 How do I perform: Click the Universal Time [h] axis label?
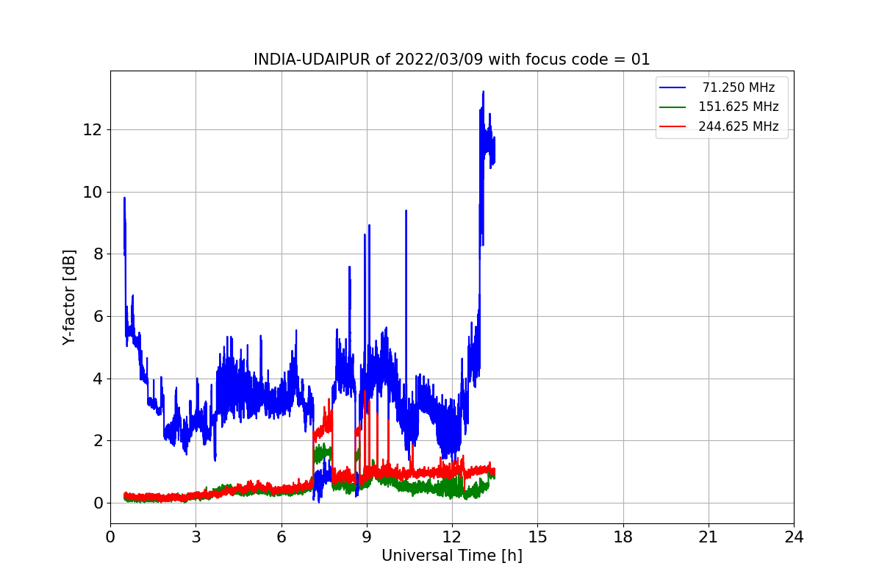(452, 556)
